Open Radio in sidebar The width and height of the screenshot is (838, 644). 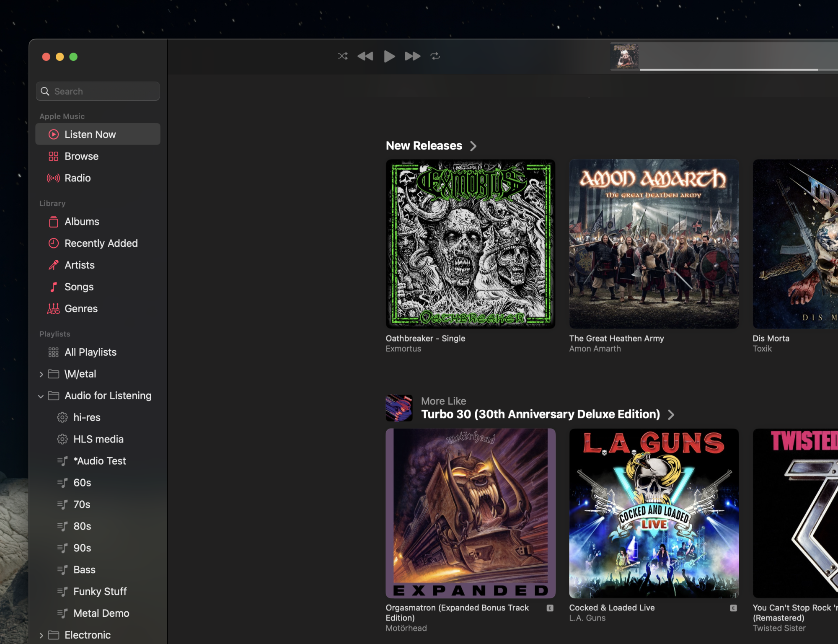tap(98, 178)
